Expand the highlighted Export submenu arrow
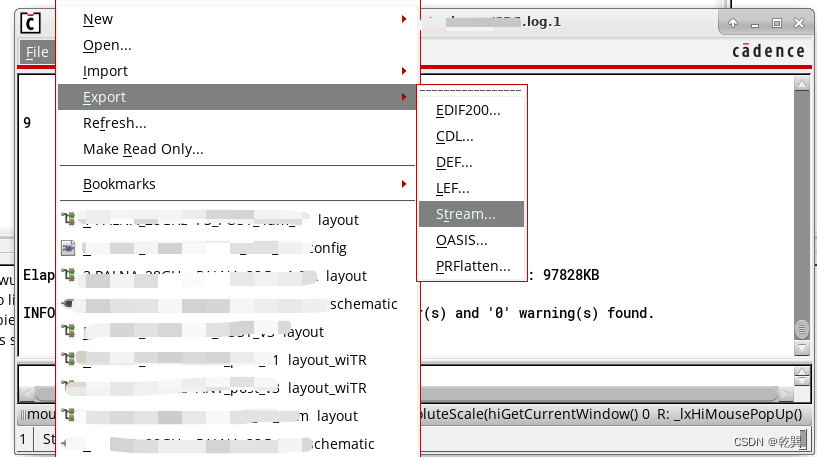This screenshot has width=817, height=457. [x=403, y=97]
